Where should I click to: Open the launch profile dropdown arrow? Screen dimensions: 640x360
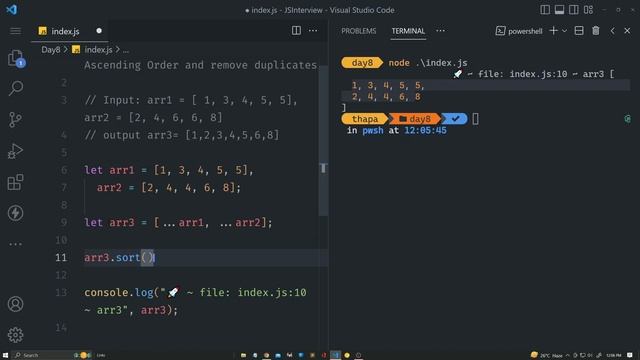click(x=564, y=31)
